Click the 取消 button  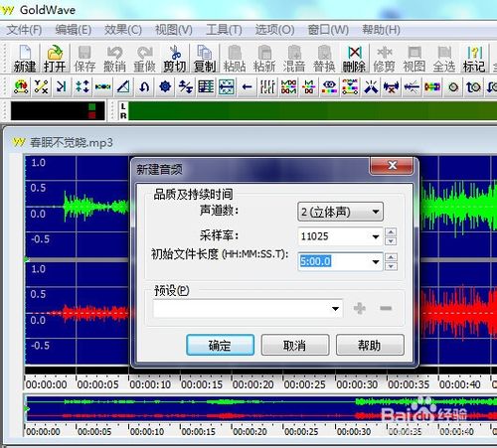[x=295, y=345]
